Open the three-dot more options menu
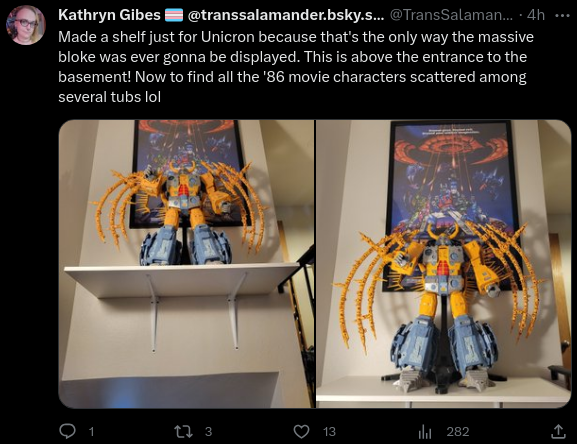Screen dimensions: 577x444 point(562,15)
